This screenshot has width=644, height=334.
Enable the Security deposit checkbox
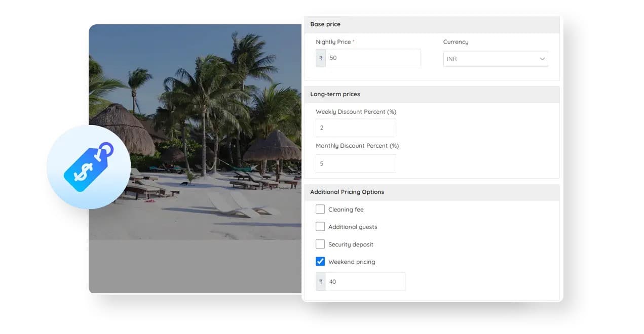320,243
